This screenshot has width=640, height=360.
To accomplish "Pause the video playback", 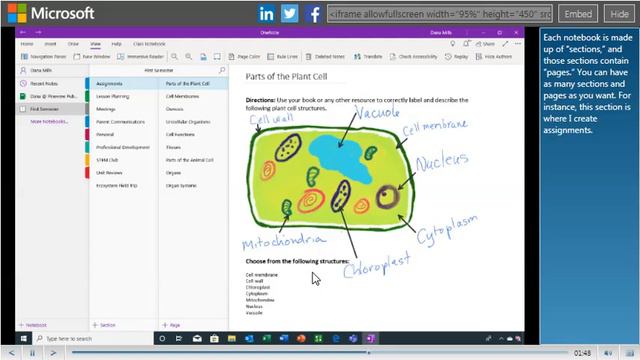I will point(32,353).
